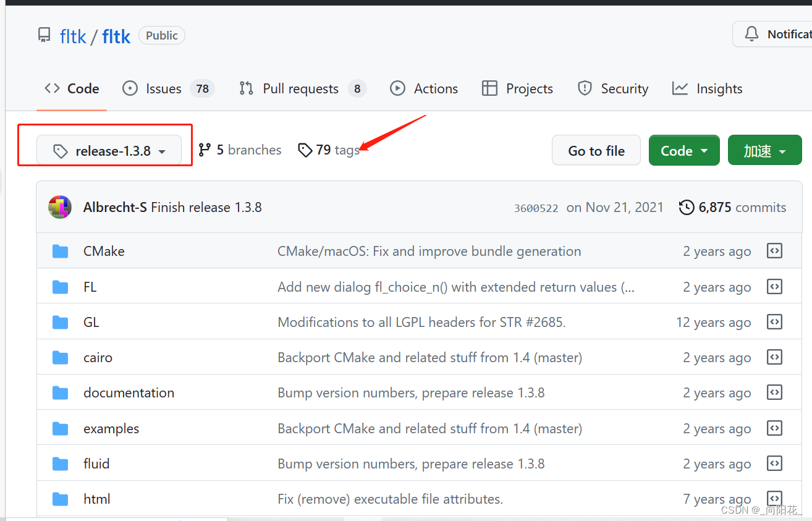Open the Backport CMake commit in the cairo row
Screen dimensions: 812x521
[430, 358]
